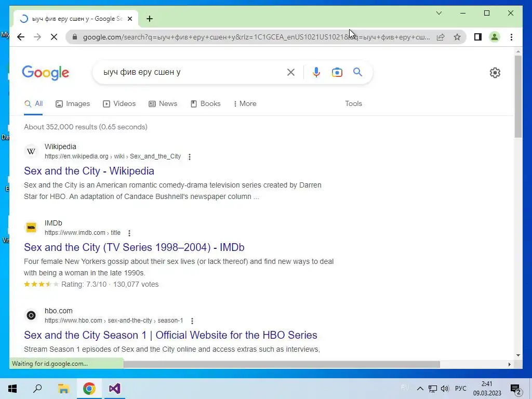Click the vertical scrollbar thumb

click(518, 96)
